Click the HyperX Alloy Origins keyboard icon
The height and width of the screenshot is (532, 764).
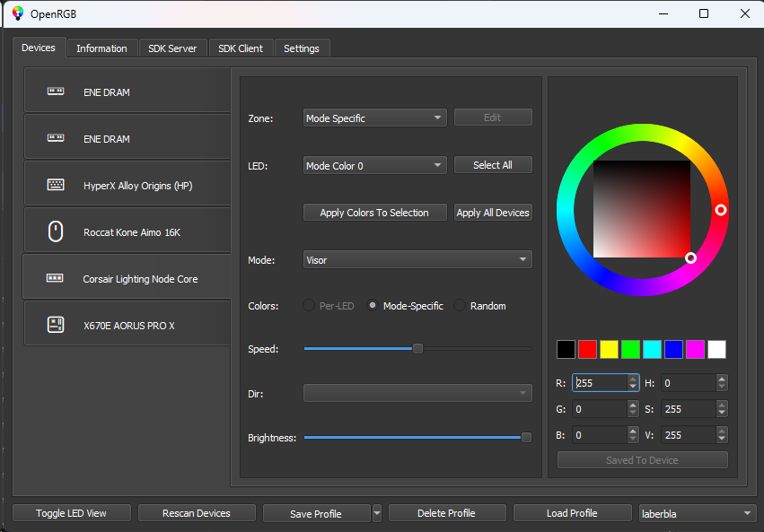[x=56, y=185]
